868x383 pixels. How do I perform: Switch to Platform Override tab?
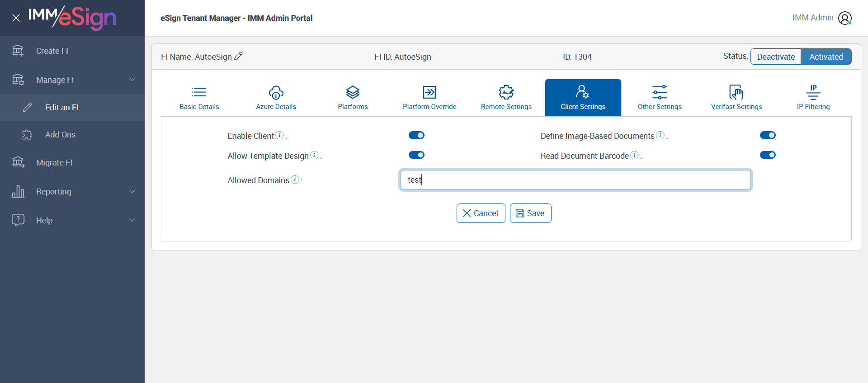pos(429,98)
